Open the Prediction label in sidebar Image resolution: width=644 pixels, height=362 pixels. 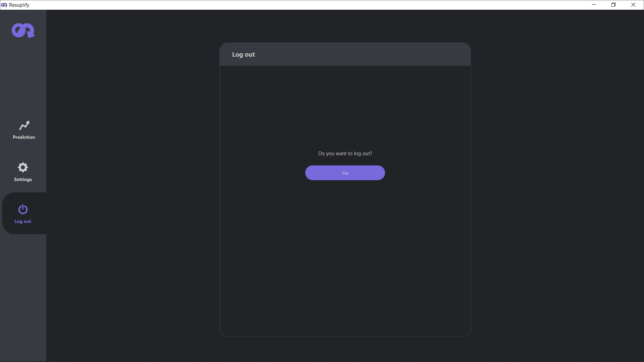(24, 137)
